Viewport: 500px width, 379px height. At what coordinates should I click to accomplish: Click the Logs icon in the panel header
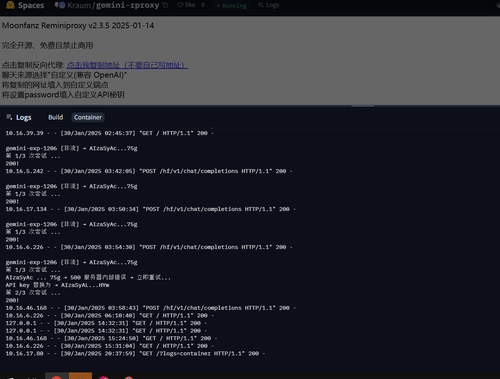click(x=9, y=117)
